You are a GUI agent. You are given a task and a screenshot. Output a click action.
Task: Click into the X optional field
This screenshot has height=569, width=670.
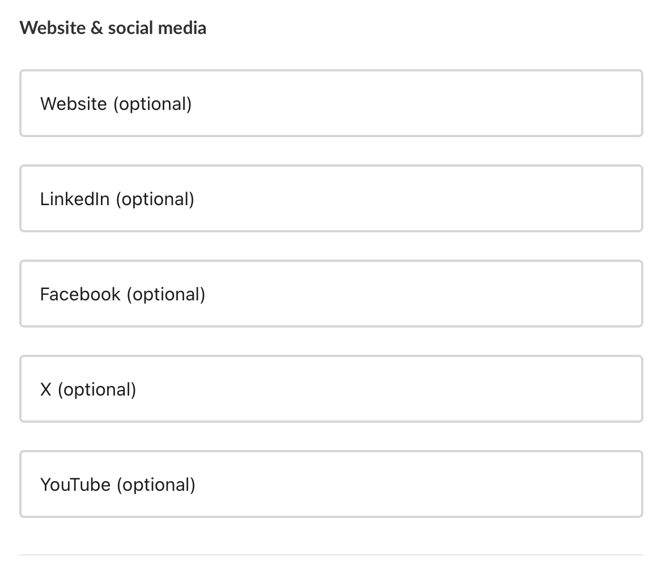pos(330,388)
